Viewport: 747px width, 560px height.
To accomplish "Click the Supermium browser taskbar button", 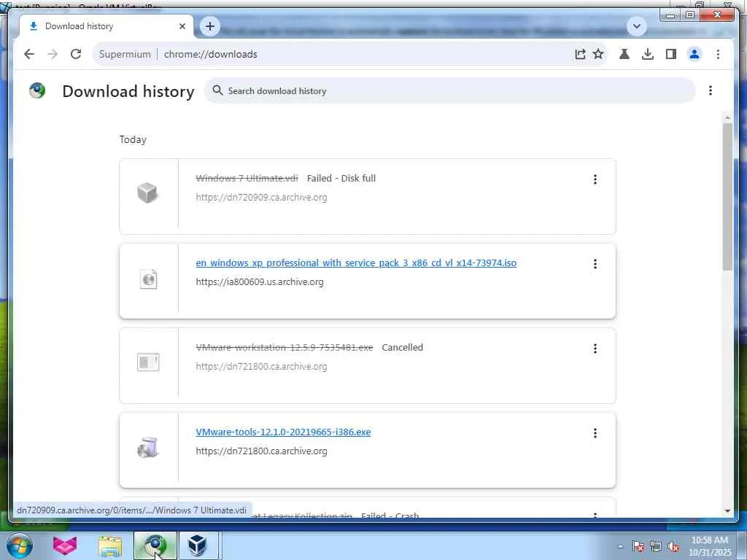I will pos(155,545).
